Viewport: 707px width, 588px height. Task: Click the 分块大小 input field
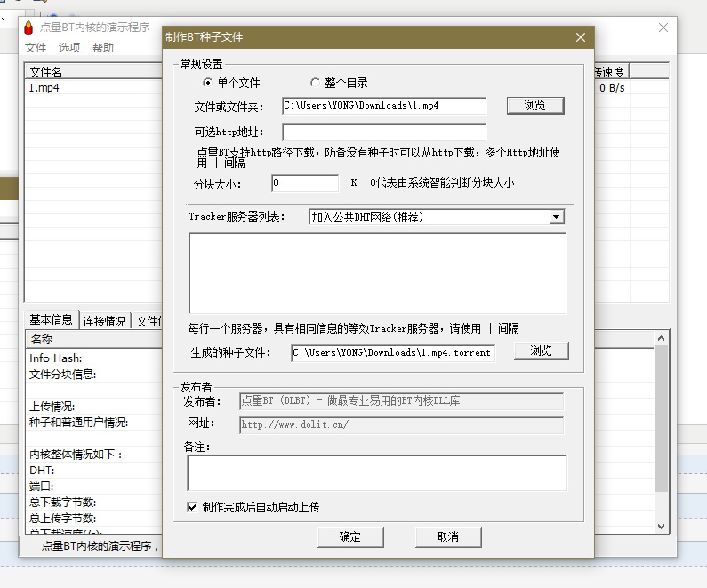tap(305, 183)
